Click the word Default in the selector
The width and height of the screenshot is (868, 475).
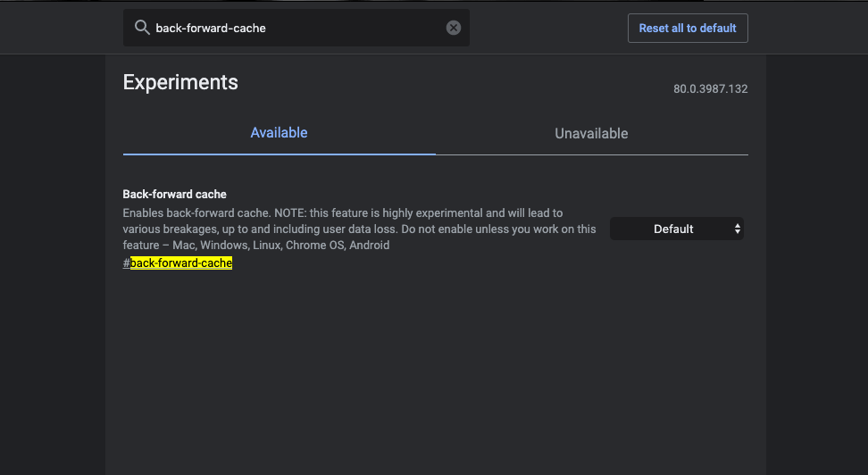point(673,229)
